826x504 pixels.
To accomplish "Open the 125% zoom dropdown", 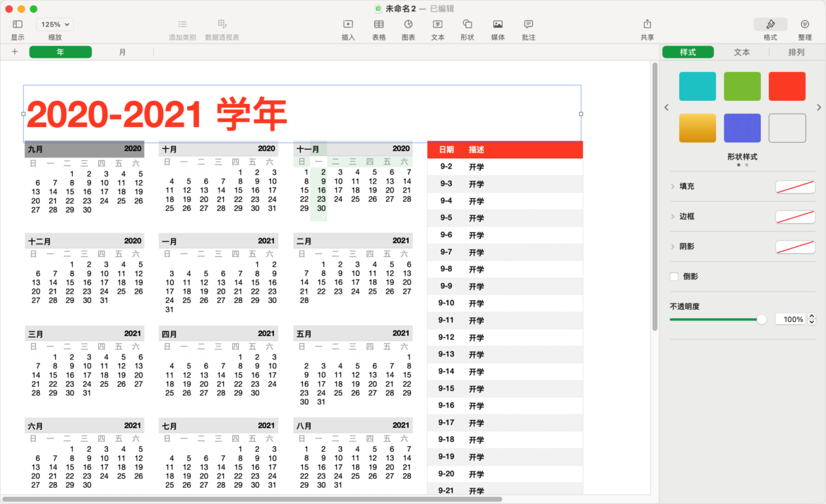I will point(55,24).
